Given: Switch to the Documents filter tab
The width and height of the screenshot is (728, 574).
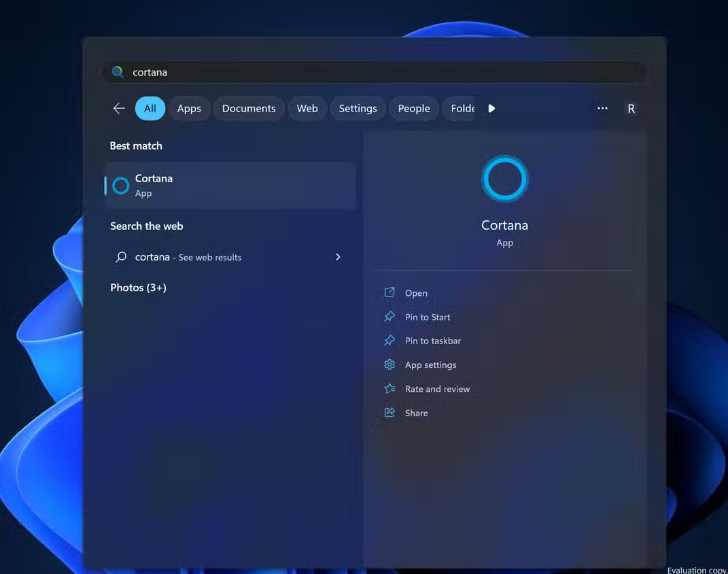Looking at the screenshot, I should pyautogui.click(x=249, y=108).
